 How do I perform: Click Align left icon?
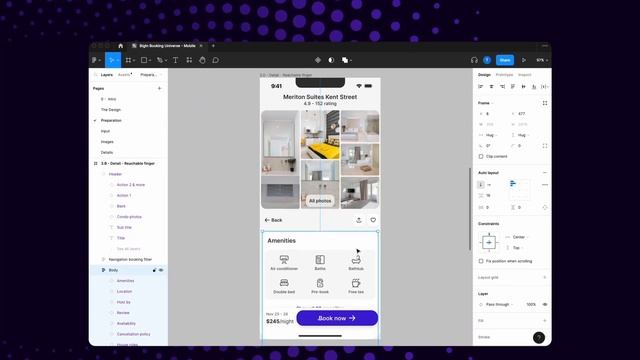pyautogui.click(x=481, y=87)
